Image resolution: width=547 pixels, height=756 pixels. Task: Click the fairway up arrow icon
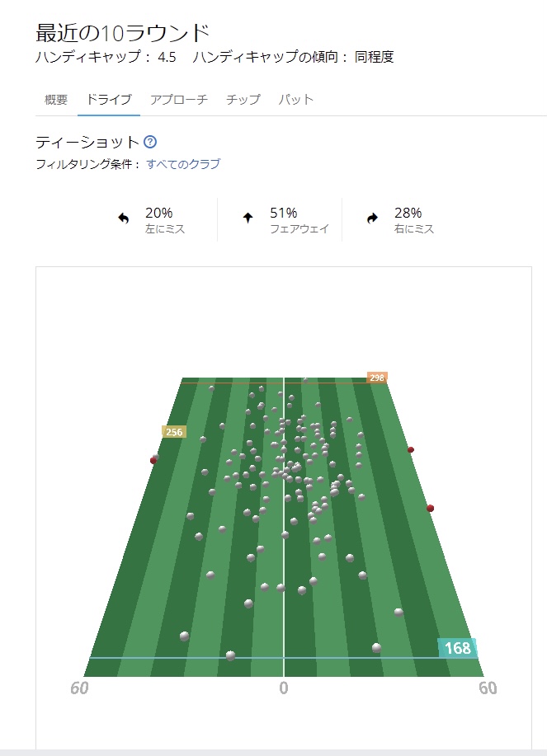click(247, 219)
